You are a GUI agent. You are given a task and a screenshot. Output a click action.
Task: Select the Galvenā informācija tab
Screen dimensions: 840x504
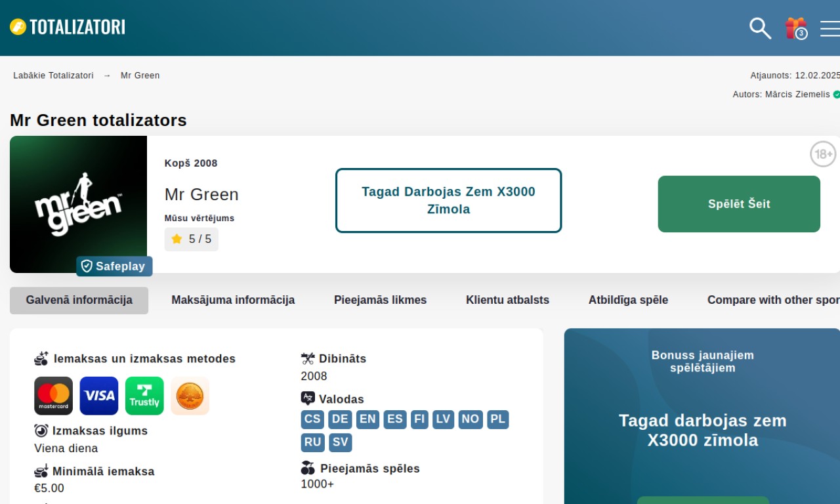click(x=79, y=301)
